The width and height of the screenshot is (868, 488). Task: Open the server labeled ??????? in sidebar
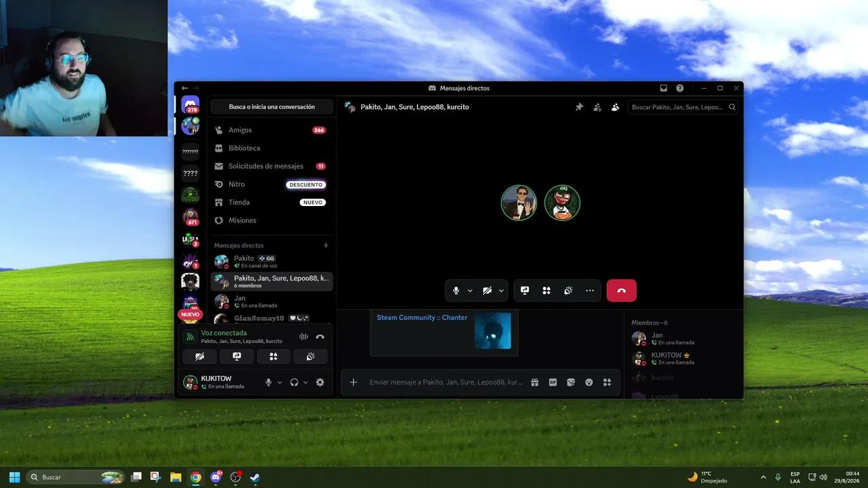(x=191, y=152)
